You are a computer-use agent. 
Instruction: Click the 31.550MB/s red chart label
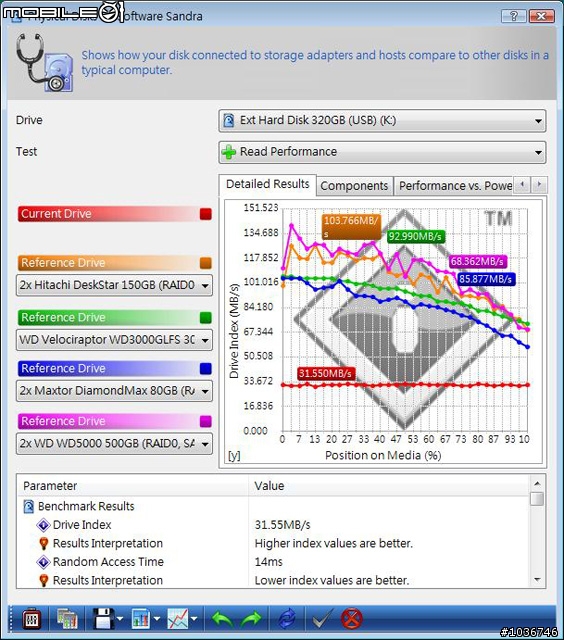(325, 373)
